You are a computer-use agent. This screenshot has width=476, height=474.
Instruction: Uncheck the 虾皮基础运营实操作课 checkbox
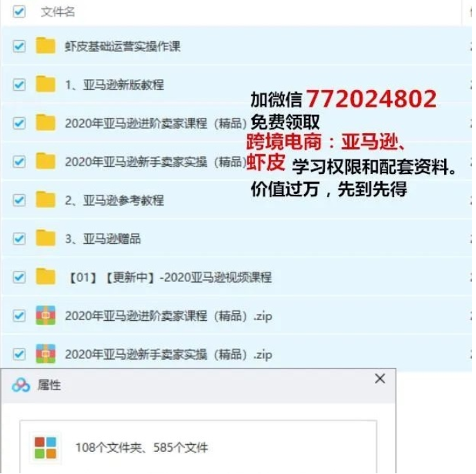click(x=19, y=46)
